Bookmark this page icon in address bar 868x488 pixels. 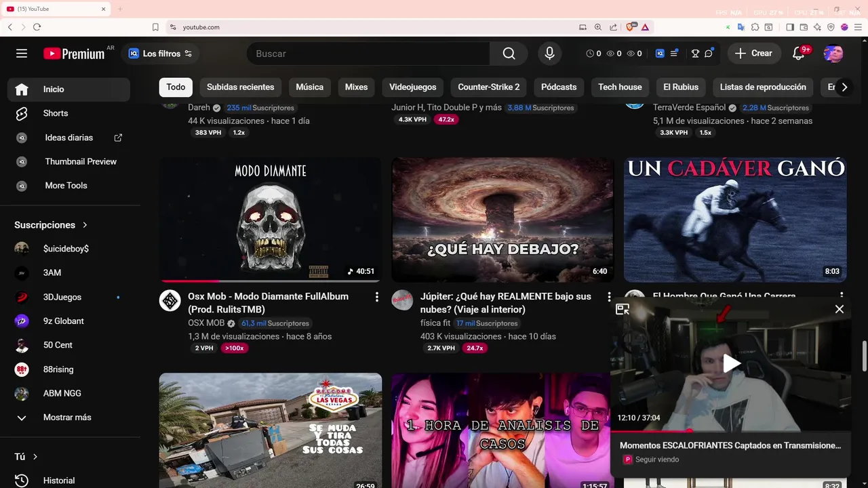(x=155, y=27)
